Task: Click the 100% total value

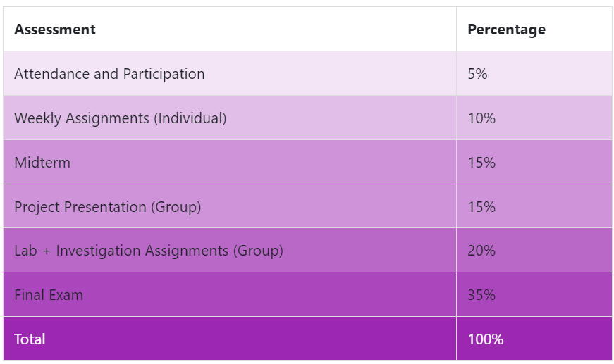Action: [x=486, y=339]
